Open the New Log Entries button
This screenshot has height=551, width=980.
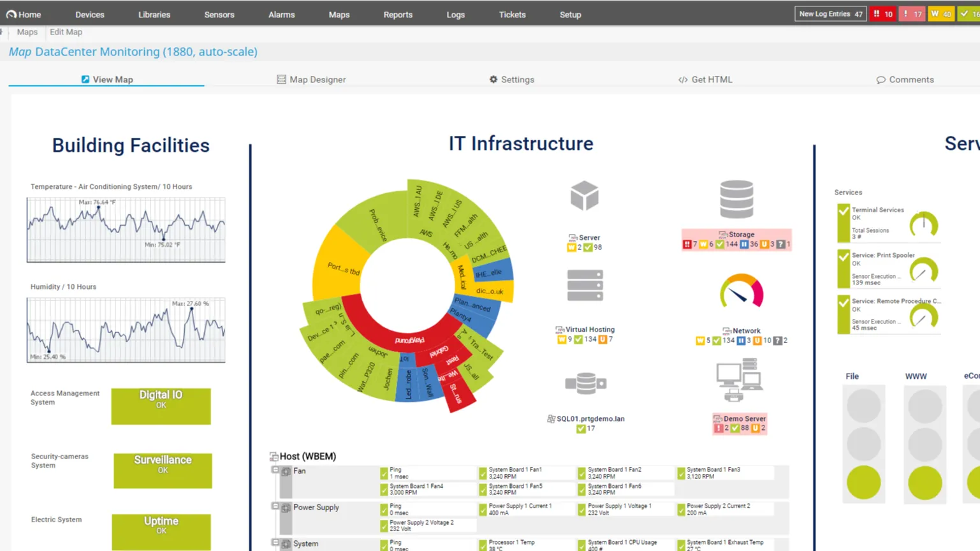[830, 14]
